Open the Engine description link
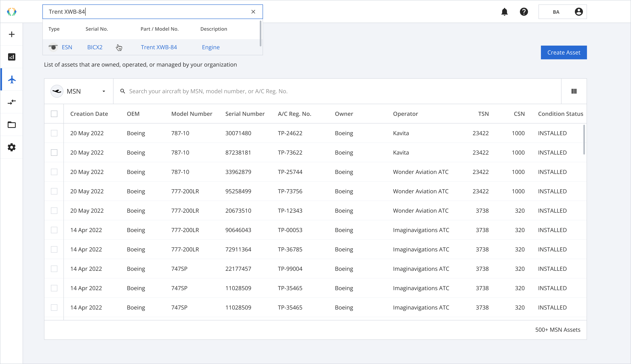631x364 pixels. point(211,47)
